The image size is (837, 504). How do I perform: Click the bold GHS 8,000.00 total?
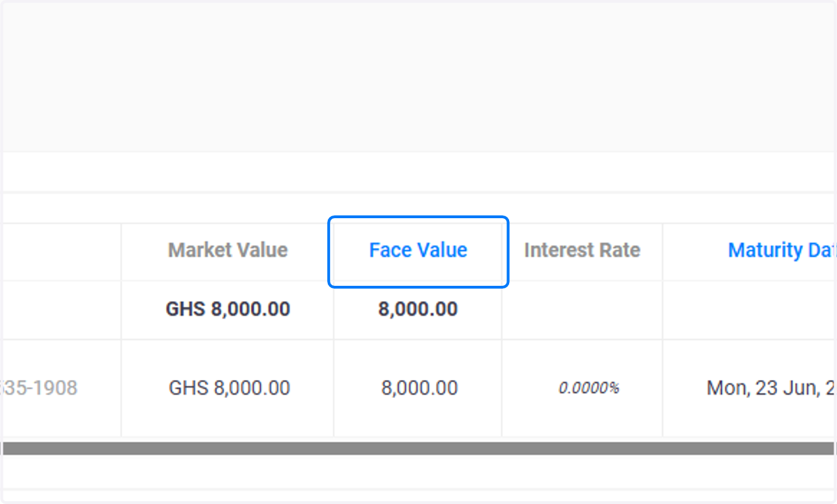pos(228,309)
